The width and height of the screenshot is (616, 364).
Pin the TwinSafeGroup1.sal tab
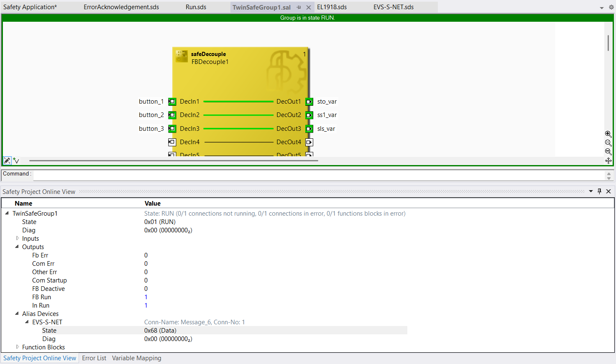pos(299,8)
